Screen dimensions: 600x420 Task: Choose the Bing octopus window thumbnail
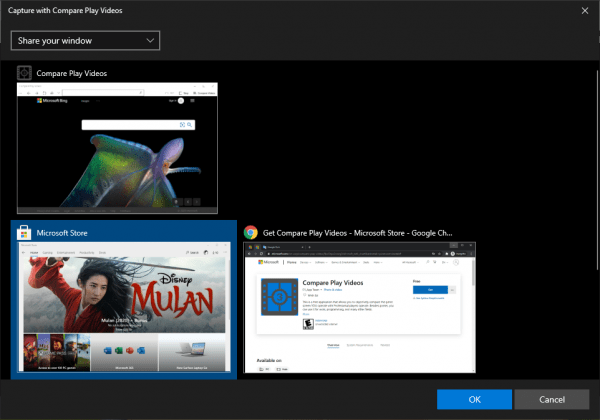click(117, 148)
